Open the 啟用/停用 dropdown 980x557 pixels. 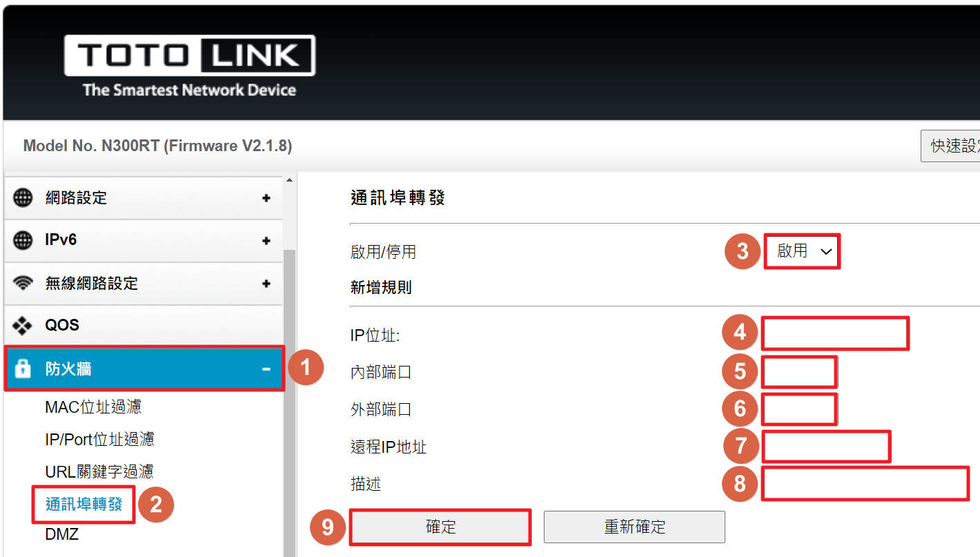point(803,251)
